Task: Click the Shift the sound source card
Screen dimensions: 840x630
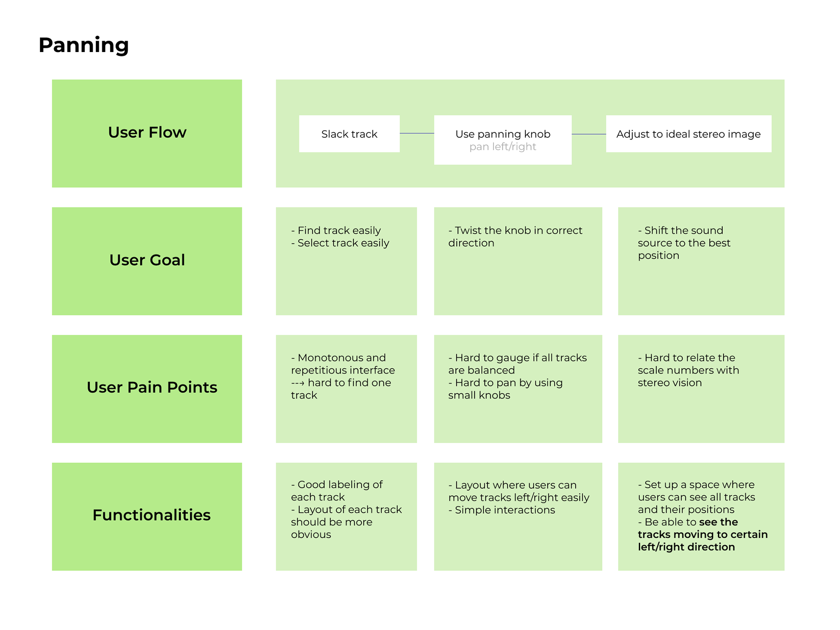Action: pyautogui.click(x=701, y=261)
